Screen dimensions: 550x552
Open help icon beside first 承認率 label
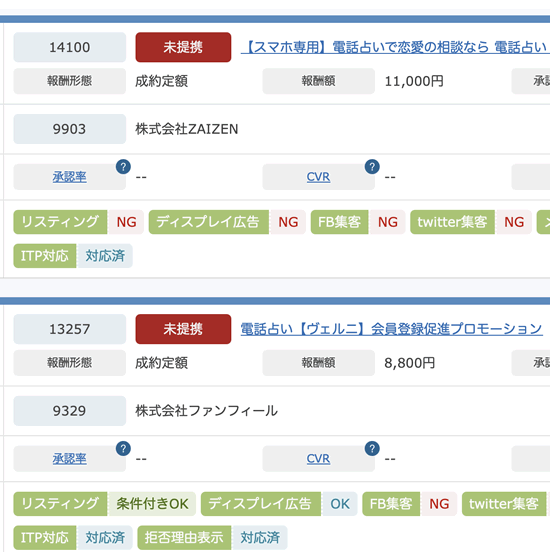123,167
